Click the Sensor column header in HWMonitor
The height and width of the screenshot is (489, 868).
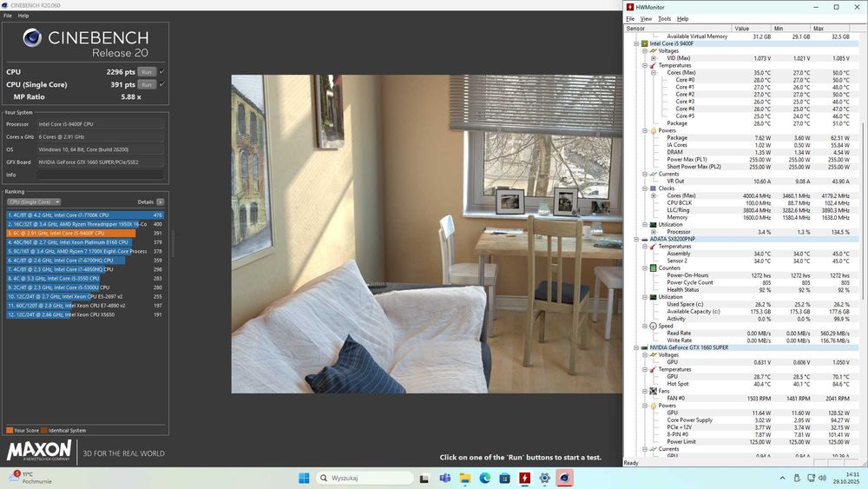click(678, 29)
